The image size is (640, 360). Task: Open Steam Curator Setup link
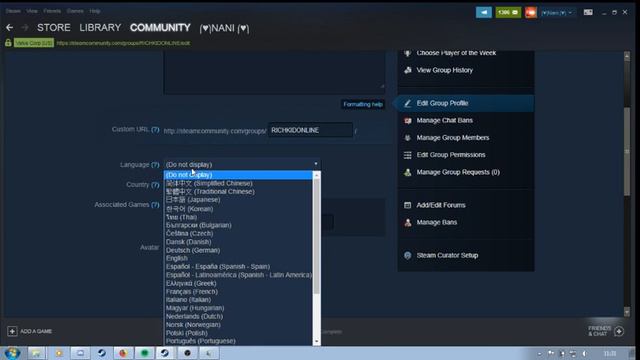[x=447, y=256]
